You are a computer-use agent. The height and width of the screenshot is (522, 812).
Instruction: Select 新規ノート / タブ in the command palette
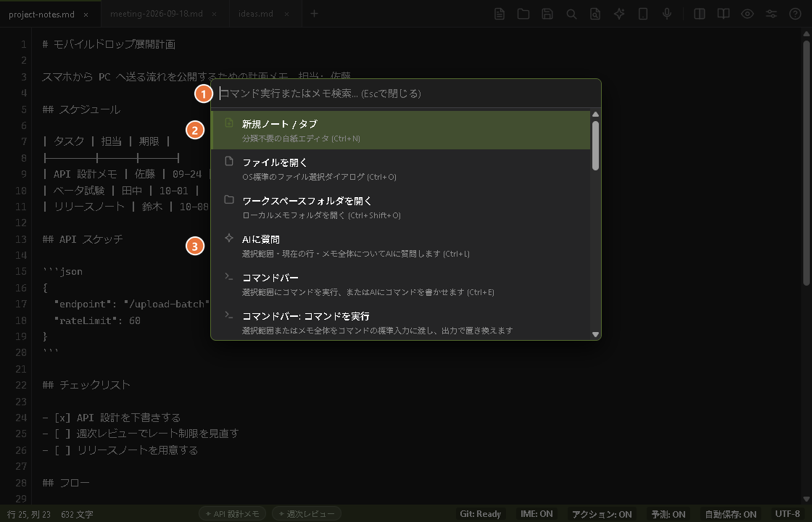coord(400,130)
